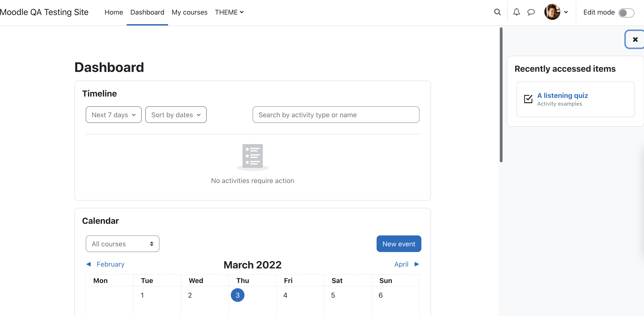Click the page vertical scrollbar
Viewport: 644px width, 316px height.
tap(501, 95)
